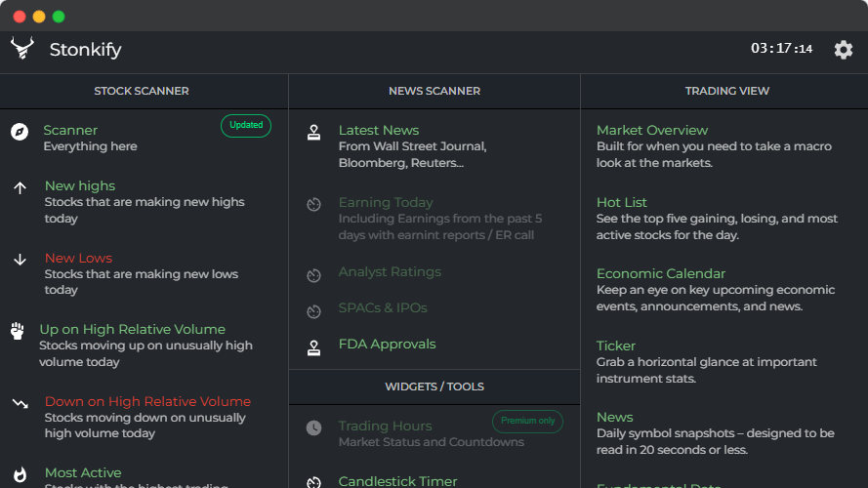
Task: Click the timer icon beside Earning Today
Action: (313, 204)
